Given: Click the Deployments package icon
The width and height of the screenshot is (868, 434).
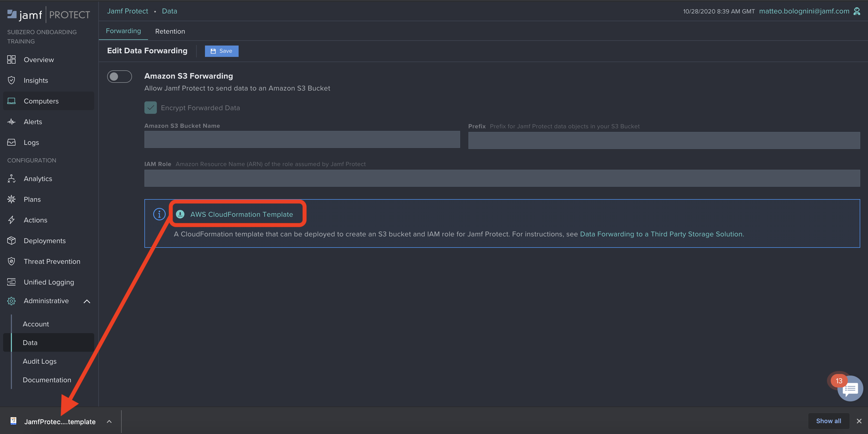Looking at the screenshot, I should (x=11, y=240).
